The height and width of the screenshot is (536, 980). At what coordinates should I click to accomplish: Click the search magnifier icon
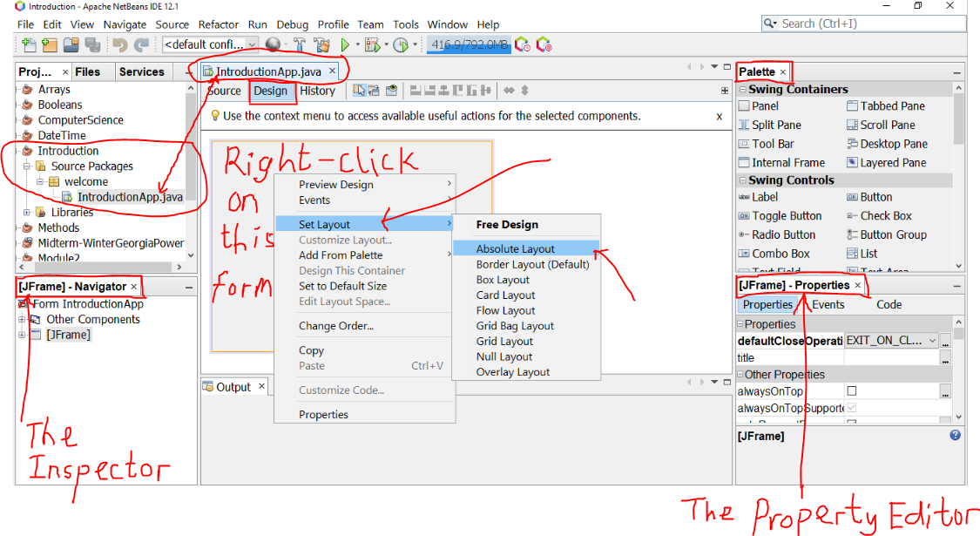(x=769, y=24)
